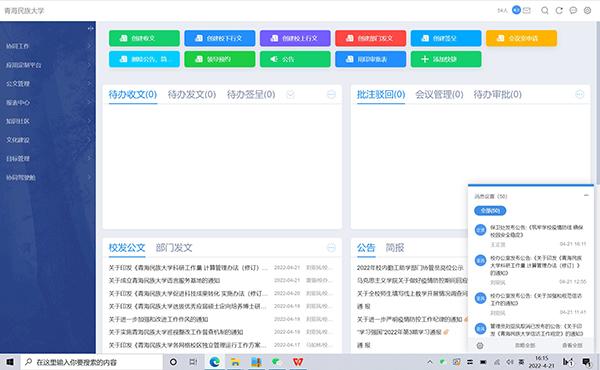Click the envelope check icon beside 待办签呈
Image resolution: width=600 pixels, height=370 pixels.
click(x=290, y=95)
